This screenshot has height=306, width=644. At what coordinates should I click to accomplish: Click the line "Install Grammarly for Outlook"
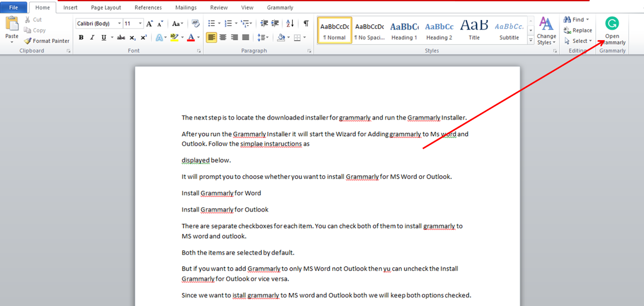pyautogui.click(x=225, y=210)
